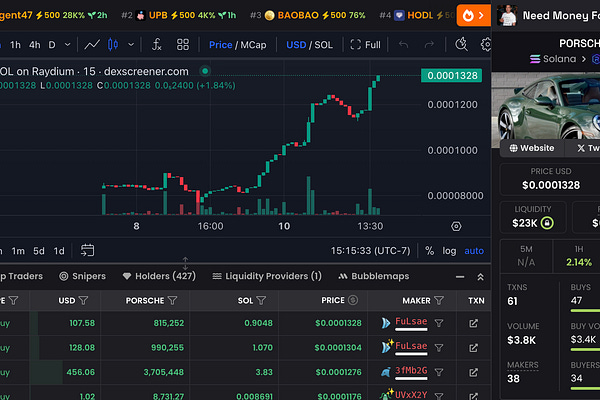Open transaction link for the 128.08 row
Viewport: 600px width, 400px height.
click(x=473, y=348)
